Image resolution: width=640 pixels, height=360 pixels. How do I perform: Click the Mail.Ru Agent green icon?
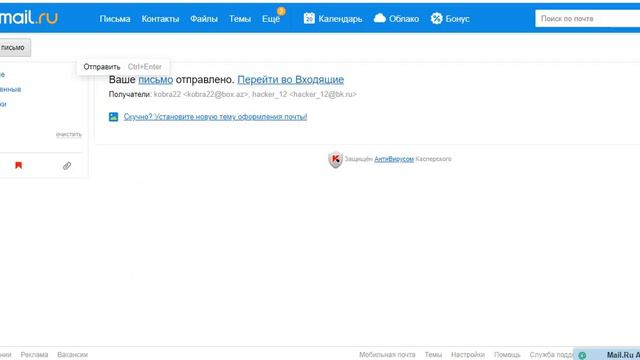[582, 356]
